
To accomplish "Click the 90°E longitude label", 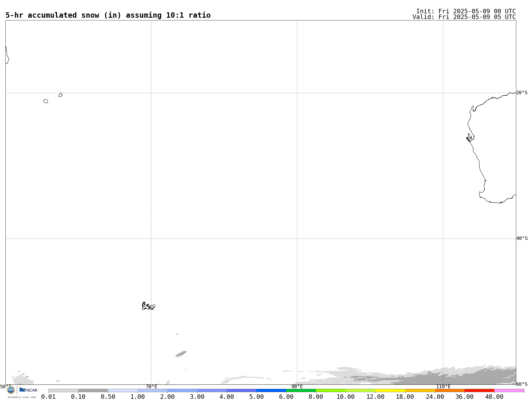I will (x=297, y=387).
